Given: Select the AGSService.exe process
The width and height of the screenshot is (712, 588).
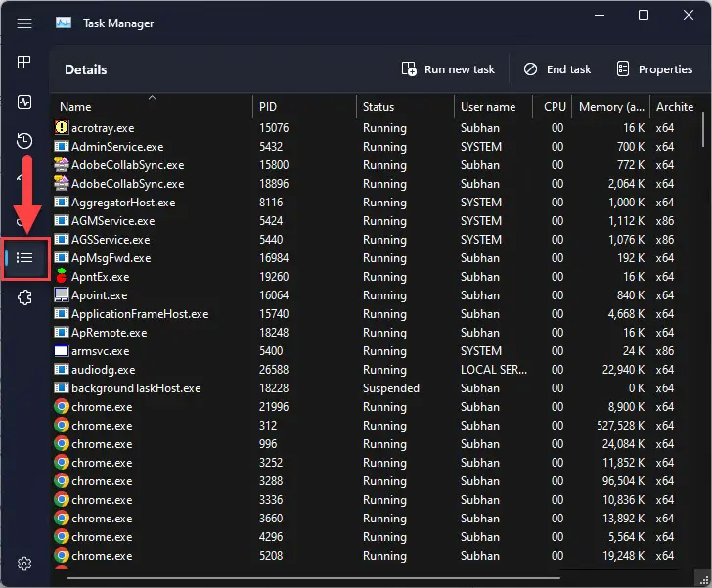Looking at the screenshot, I should click(375, 240).
